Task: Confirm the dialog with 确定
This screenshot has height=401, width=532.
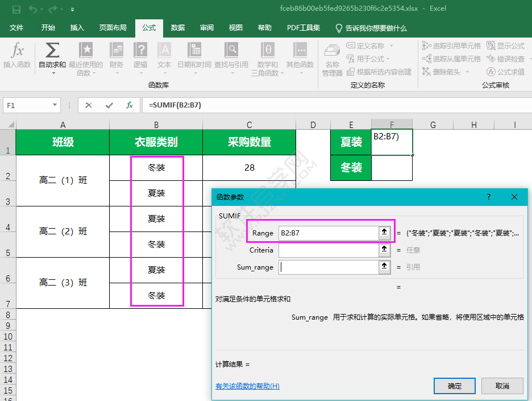Action: 454,386
